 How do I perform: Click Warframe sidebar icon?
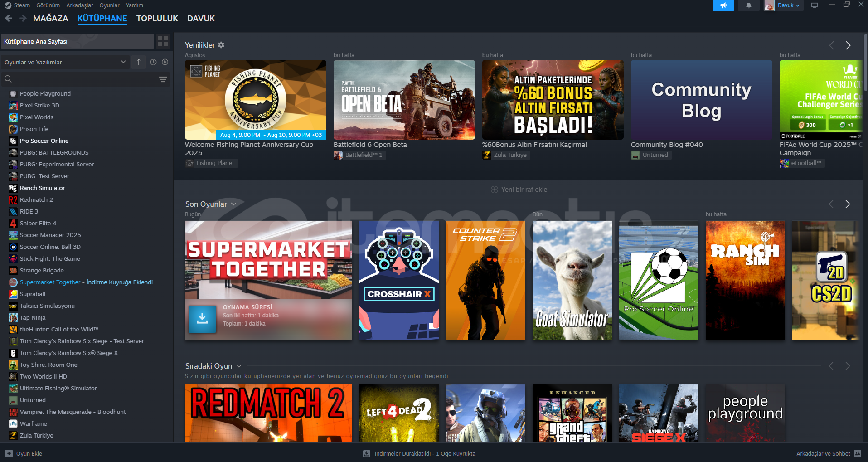pyautogui.click(x=13, y=423)
